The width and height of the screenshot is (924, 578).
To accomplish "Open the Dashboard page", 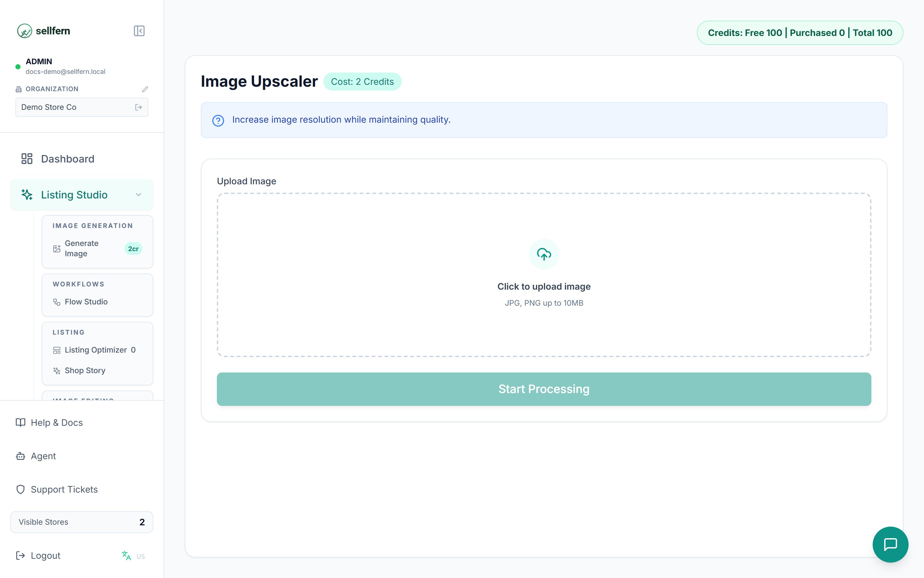I will click(x=82, y=159).
